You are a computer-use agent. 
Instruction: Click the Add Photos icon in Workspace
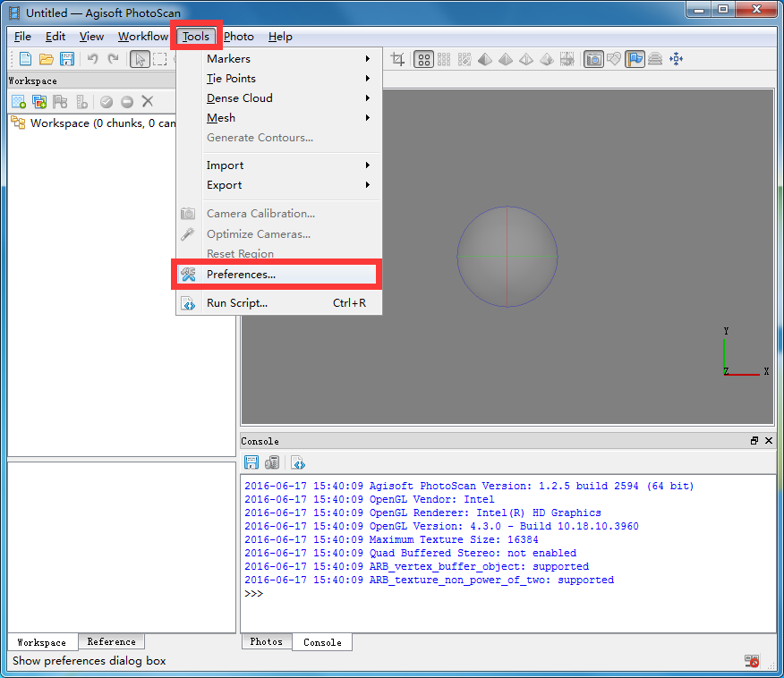(39, 102)
